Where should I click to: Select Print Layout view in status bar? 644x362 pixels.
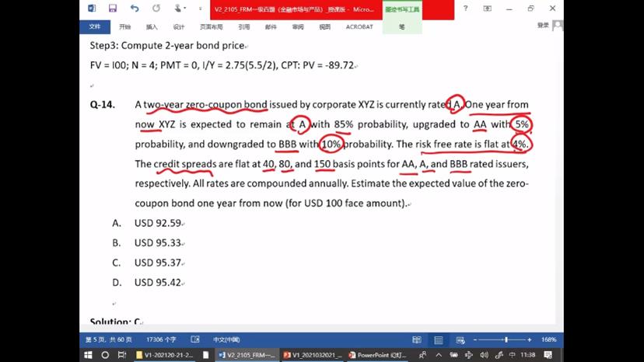tap(439, 339)
